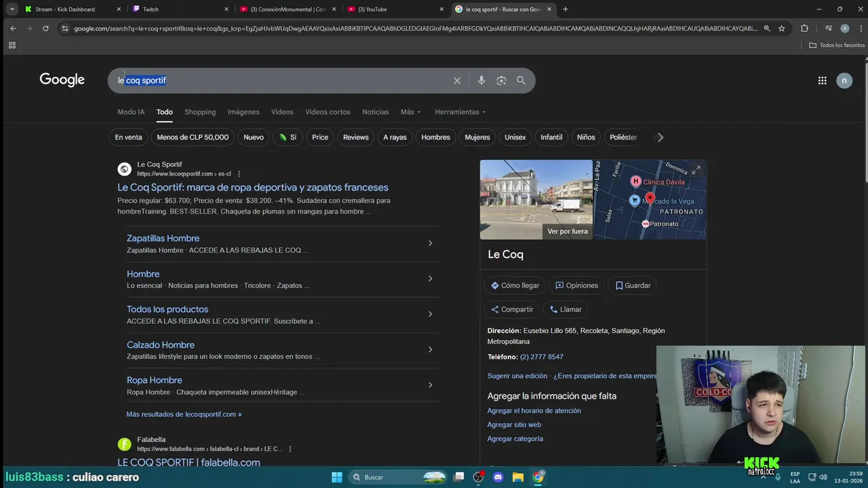
Task: Apply the 'Mujeres' filter chip
Action: pos(477,138)
